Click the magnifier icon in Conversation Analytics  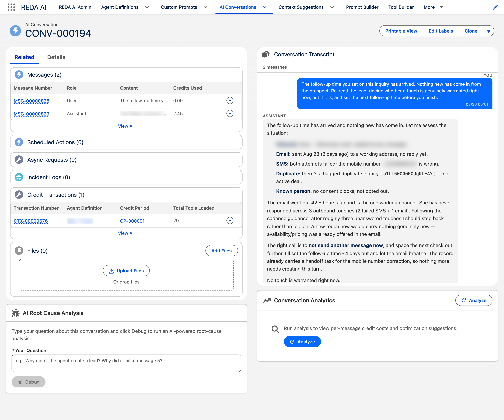pos(275,329)
